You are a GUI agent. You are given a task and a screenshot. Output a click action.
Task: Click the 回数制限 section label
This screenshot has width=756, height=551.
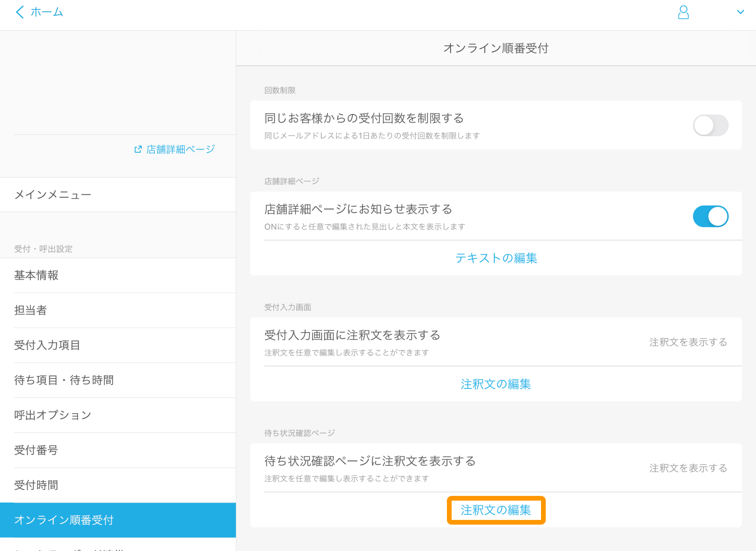pyautogui.click(x=280, y=91)
